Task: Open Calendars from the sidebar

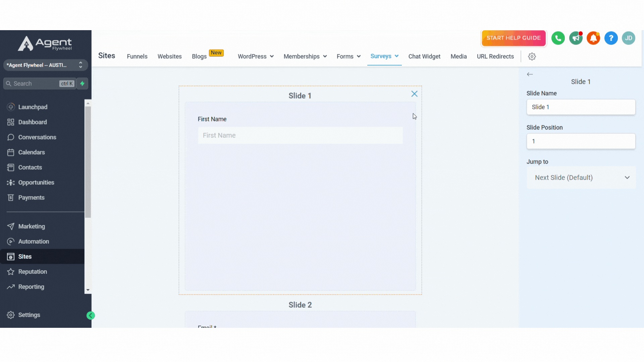Action: coord(10,152)
